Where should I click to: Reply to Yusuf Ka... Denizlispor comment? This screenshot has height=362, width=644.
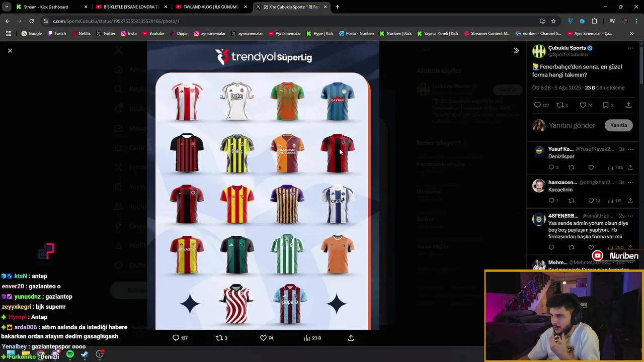click(x=551, y=167)
